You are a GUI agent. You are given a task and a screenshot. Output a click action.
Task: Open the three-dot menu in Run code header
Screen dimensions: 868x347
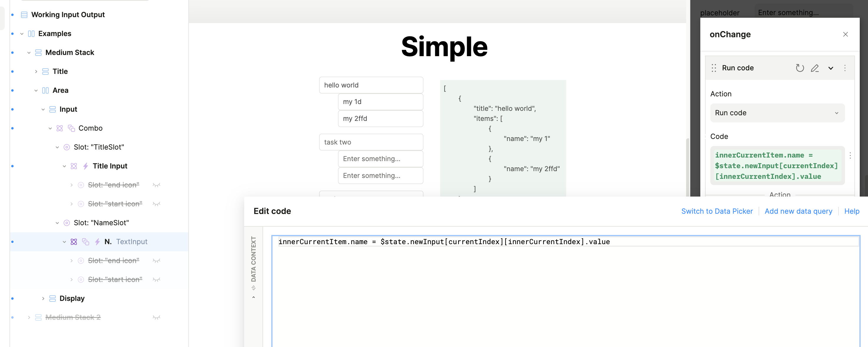(845, 68)
